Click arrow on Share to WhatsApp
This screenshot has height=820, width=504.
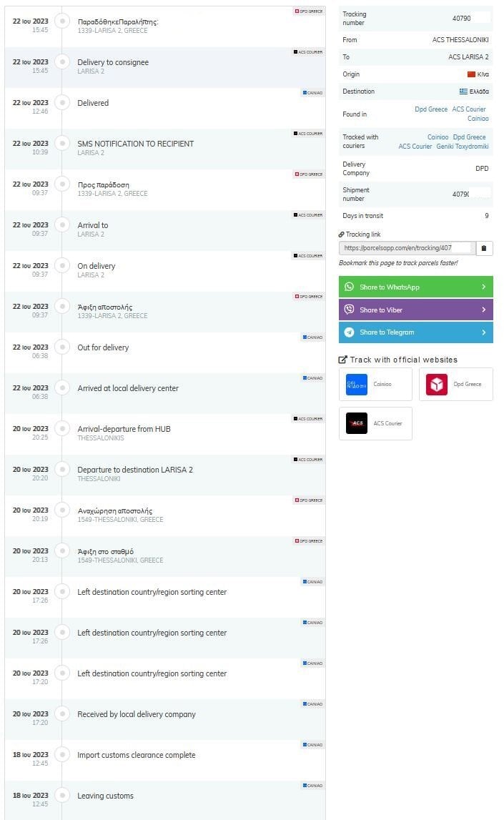point(483,287)
